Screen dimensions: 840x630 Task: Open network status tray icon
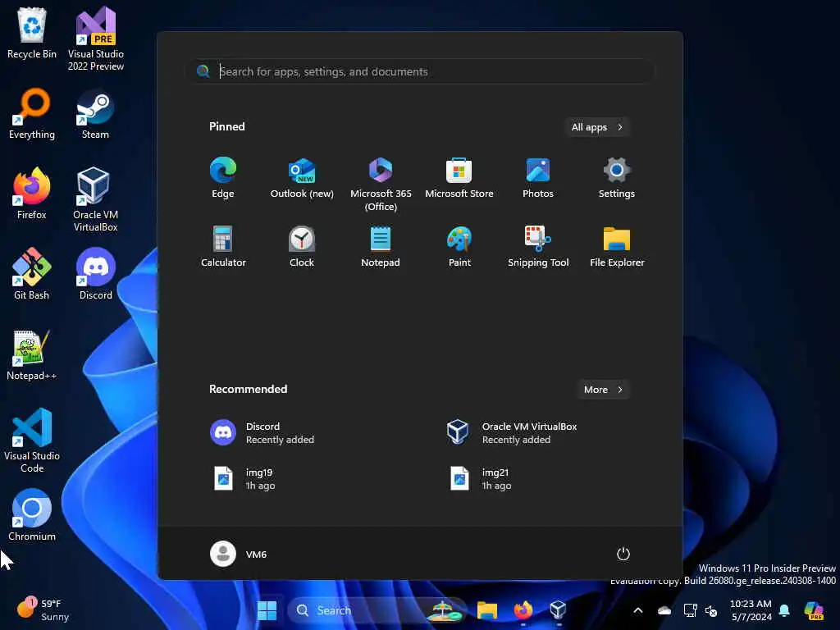(690, 610)
